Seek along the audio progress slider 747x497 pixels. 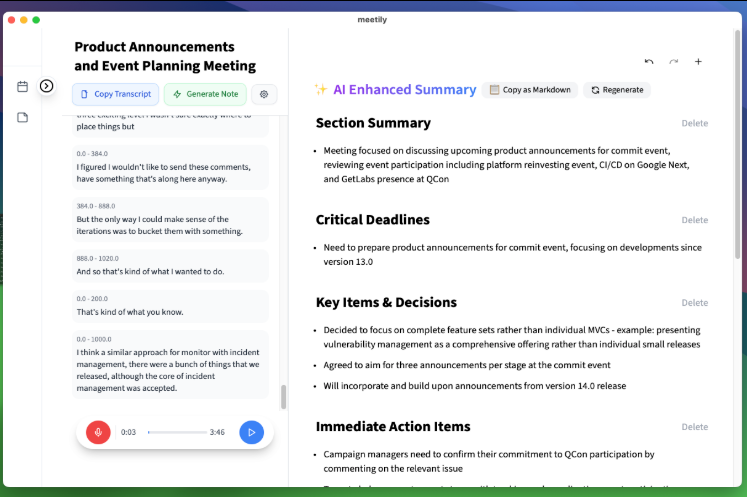177,432
